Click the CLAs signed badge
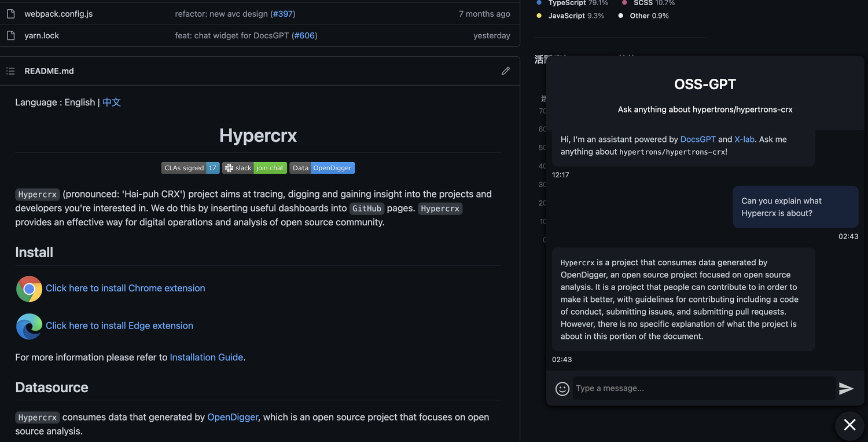 (190, 168)
